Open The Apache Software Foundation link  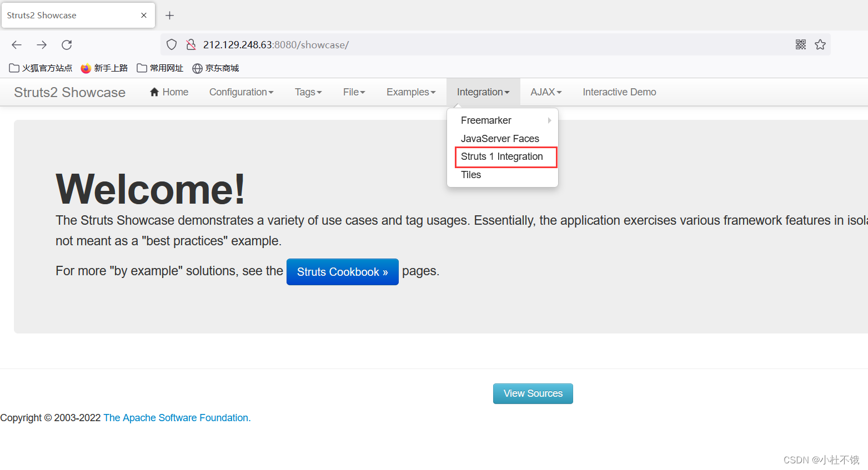[177, 418]
